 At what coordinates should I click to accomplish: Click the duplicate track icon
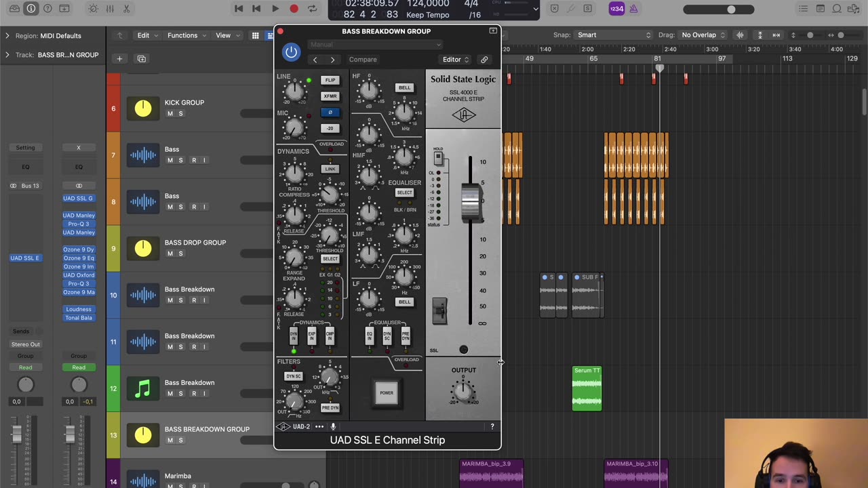click(x=142, y=59)
